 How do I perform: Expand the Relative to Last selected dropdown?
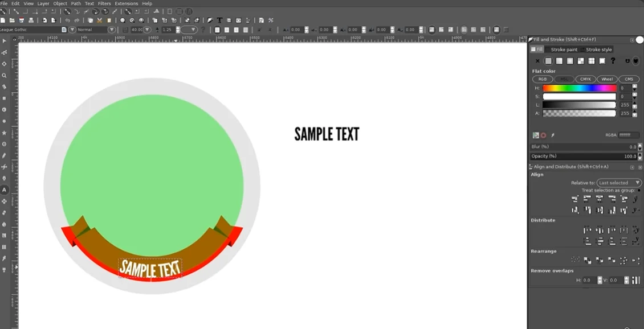(619, 183)
